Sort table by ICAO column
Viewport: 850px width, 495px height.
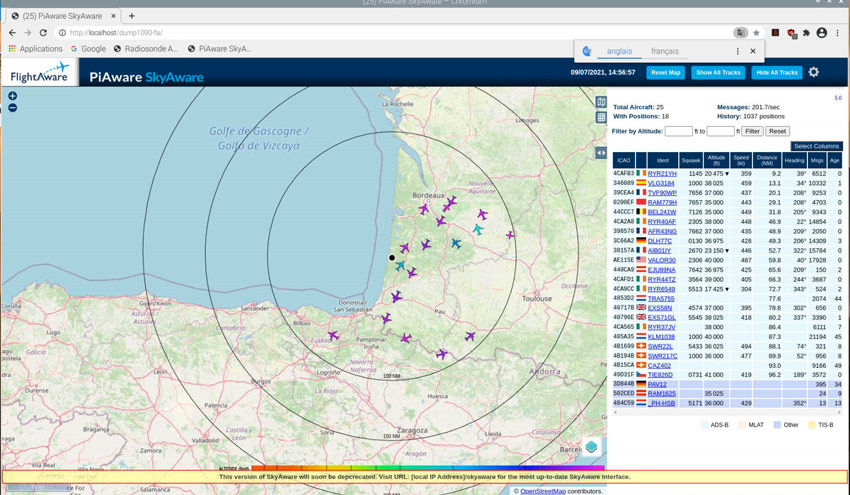click(623, 160)
